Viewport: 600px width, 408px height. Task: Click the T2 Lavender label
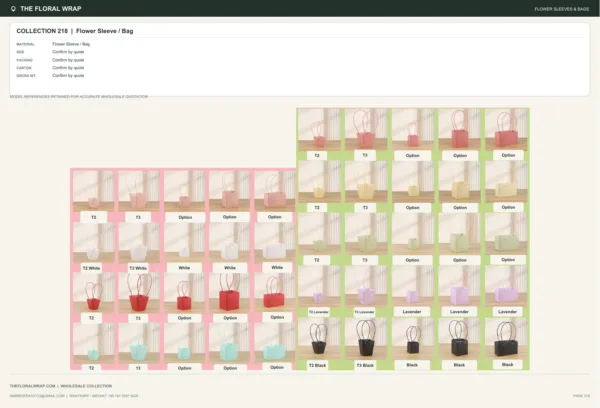point(319,312)
